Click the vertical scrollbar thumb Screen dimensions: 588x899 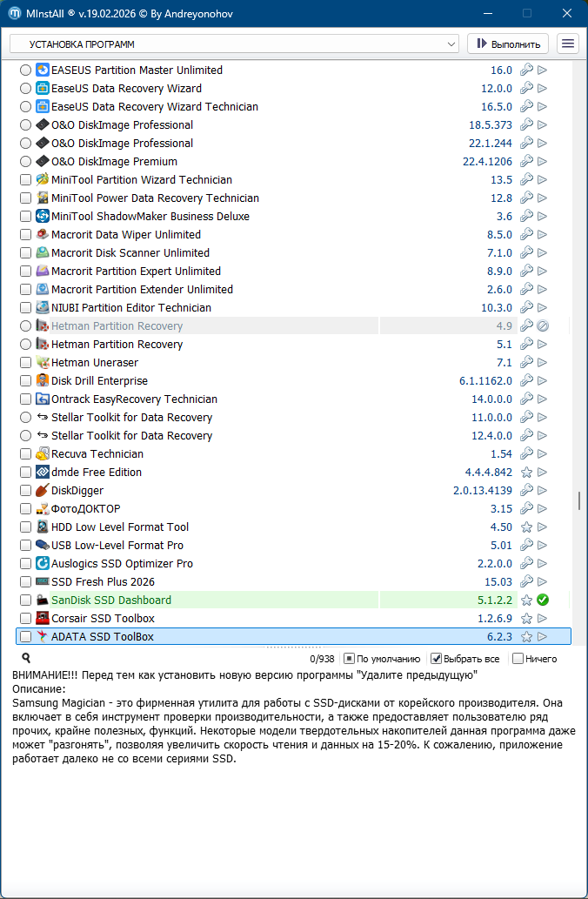pos(578,500)
